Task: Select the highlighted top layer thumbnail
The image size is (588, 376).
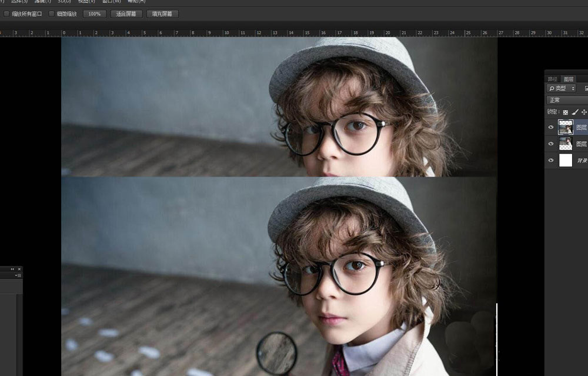Action: click(566, 127)
